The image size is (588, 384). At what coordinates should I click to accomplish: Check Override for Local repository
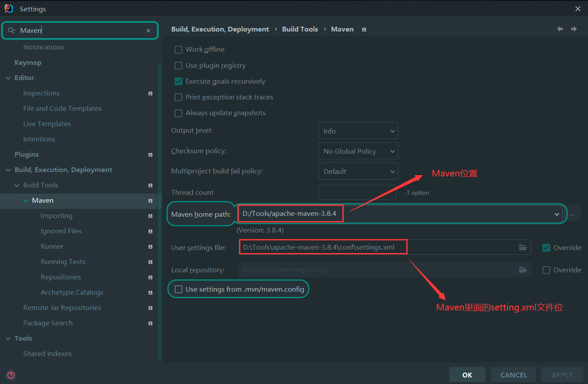pyautogui.click(x=546, y=270)
